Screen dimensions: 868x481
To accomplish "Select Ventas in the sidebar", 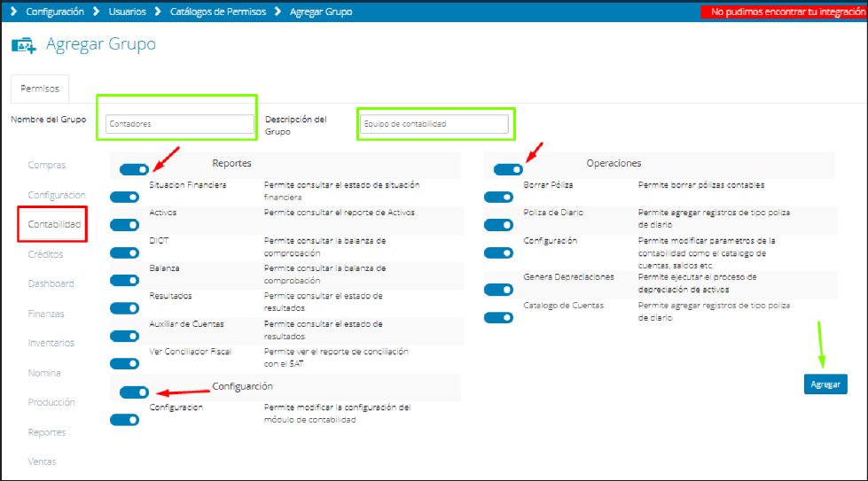I will 42,462.
